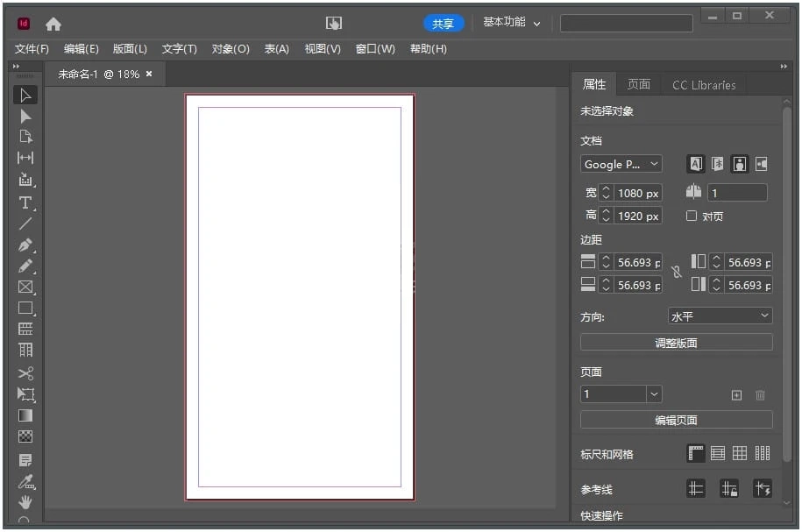Screen dimensions: 802x532
Task: Click the 调整版面 button
Action: pyautogui.click(x=676, y=343)
